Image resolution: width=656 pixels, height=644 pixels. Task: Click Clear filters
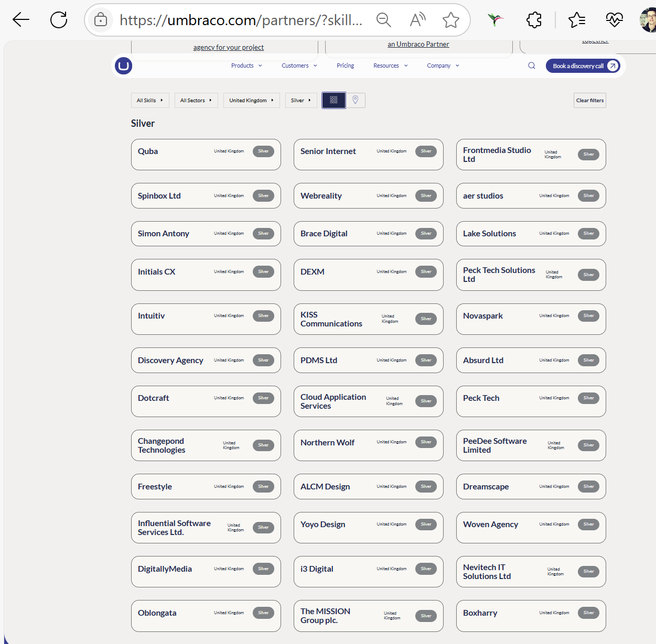click(590, 100)
